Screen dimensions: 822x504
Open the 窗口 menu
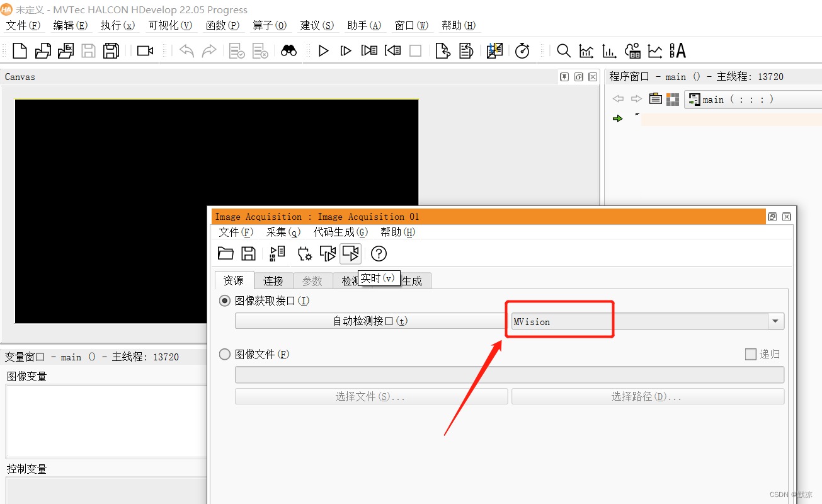411,25
